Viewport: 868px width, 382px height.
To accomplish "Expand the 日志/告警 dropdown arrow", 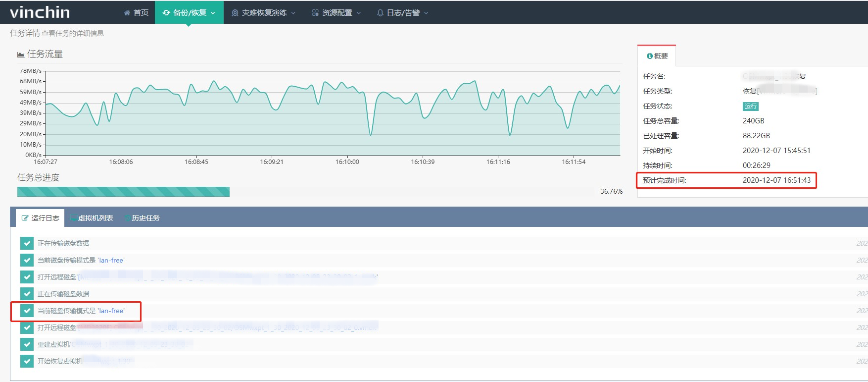I will pos(426,13).
